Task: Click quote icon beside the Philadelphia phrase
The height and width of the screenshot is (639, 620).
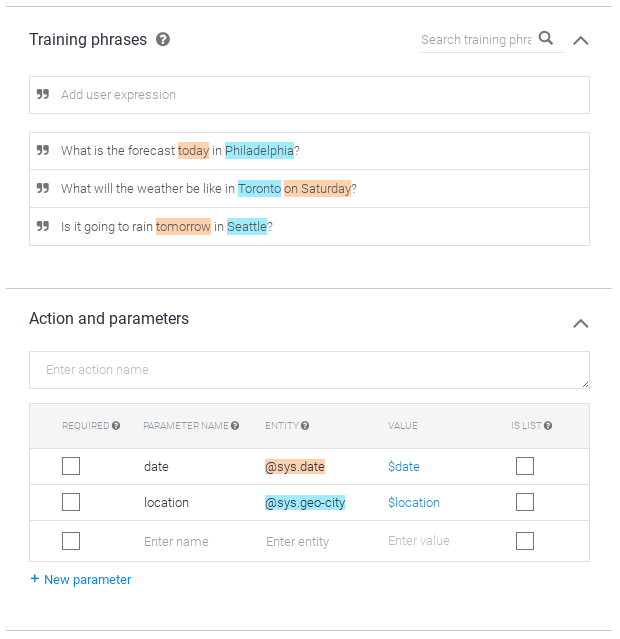Action: [x=43, y=151]
